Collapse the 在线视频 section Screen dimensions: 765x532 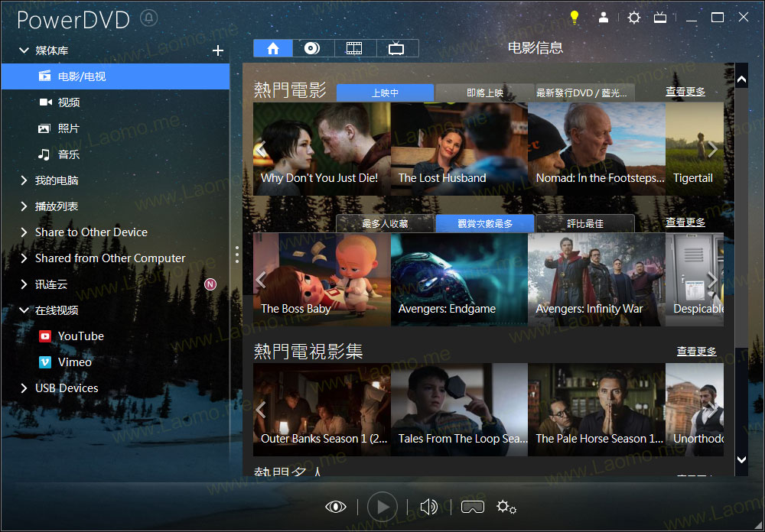pyautogui.click(x=24, y=310)
